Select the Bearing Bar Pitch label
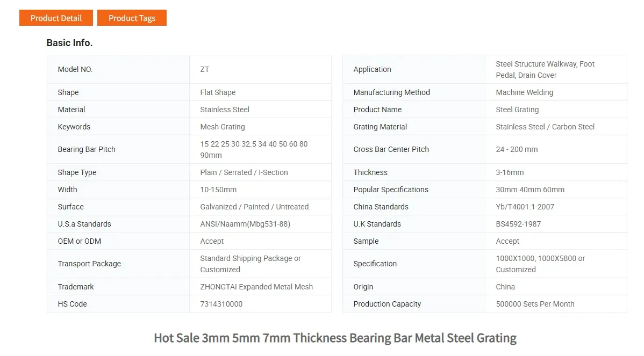Screen dimensions: 644x356 [x=87, y=149]
